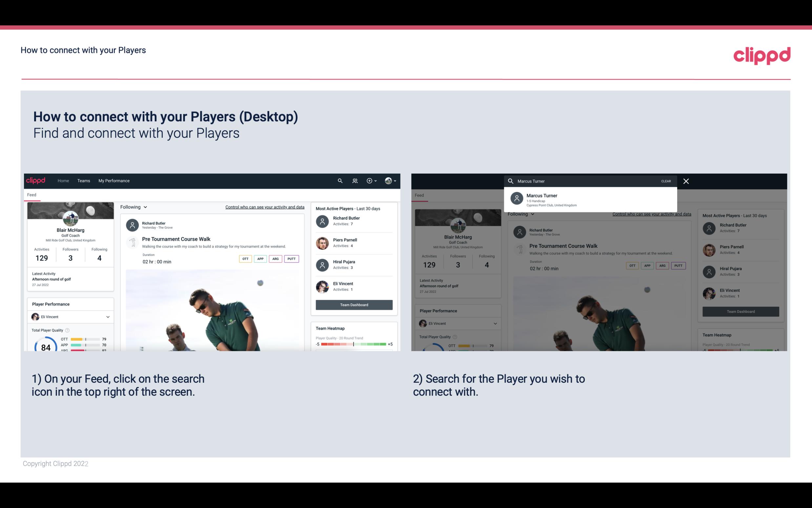Select the Home tab in navigation
This screenshot has height=508, width=812.
tap(63, 180)
